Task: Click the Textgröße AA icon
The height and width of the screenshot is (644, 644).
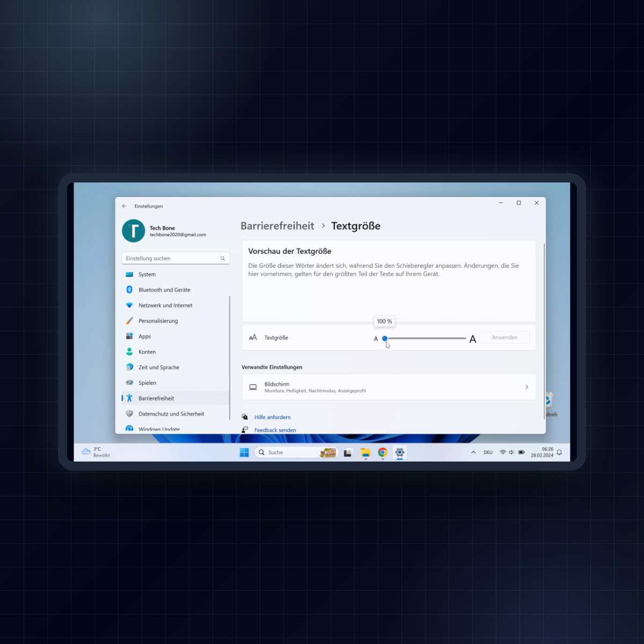Action: [x=253, y=338]
